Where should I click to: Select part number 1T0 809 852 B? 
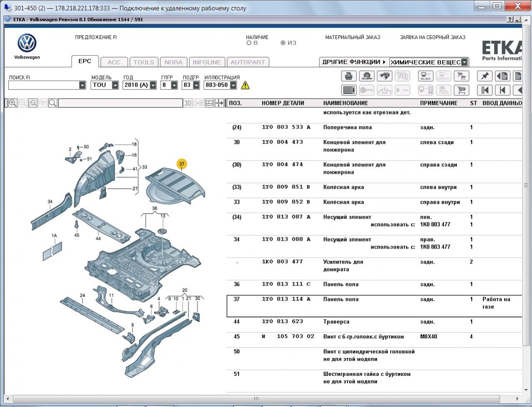(286, 202)
